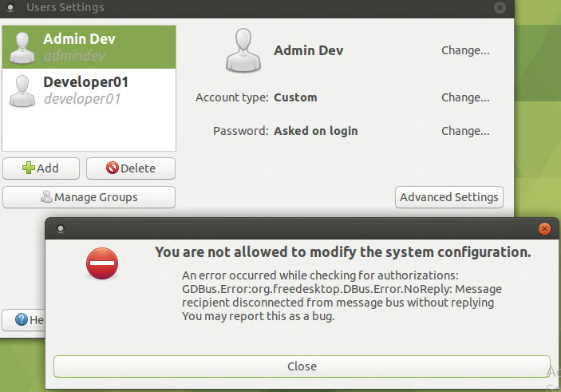Select the Developer01 user entry

89,90
